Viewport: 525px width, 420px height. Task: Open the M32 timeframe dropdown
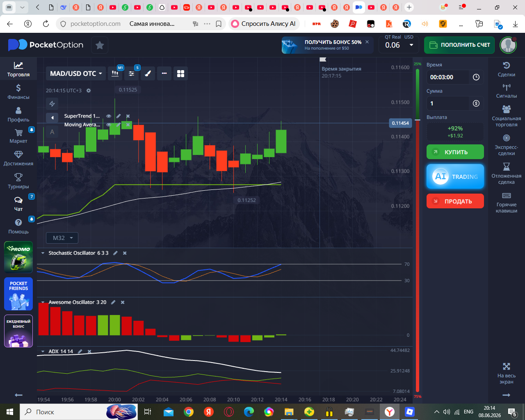(62, 238)
